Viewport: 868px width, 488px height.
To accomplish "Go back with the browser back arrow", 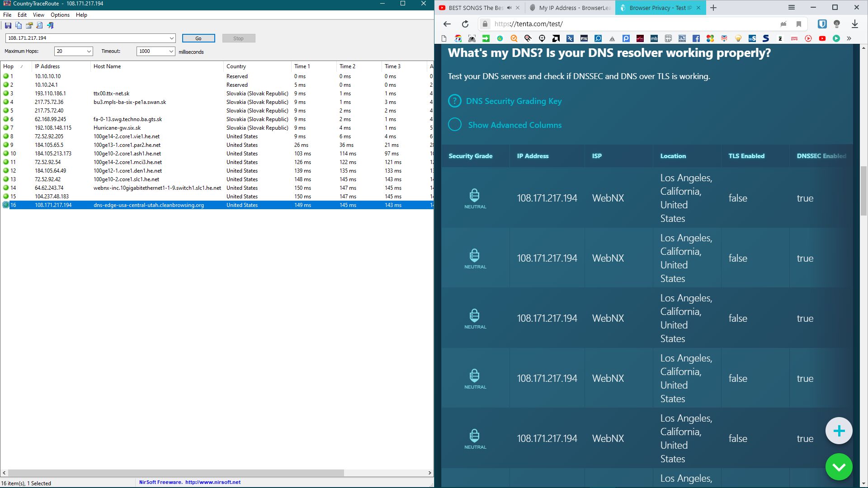I will coord(447,24).
